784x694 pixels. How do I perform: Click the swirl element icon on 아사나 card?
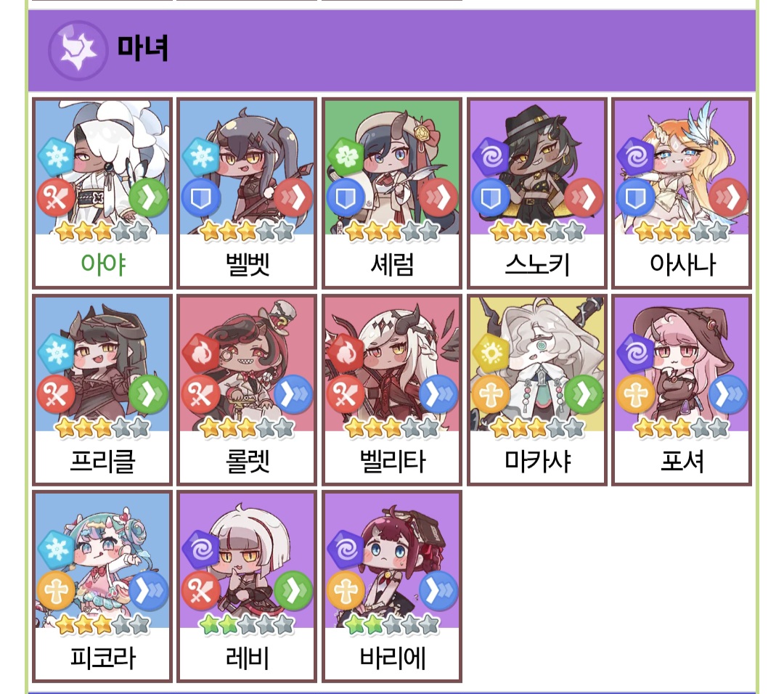[635, 157]
